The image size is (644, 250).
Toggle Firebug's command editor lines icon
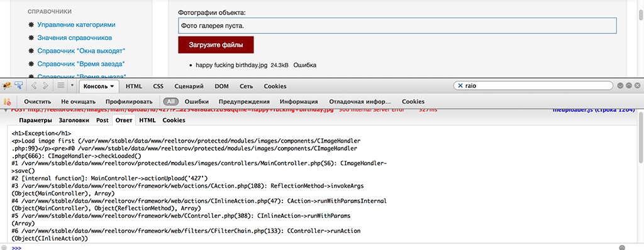pos(61,86)
